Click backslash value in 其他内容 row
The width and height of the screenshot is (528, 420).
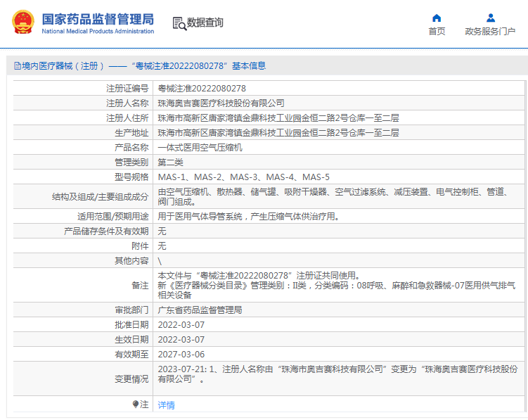160,261
